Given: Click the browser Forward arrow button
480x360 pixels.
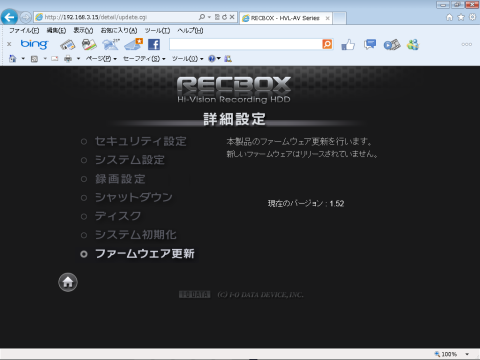Looking at the screenshot, I should [26, 17].
